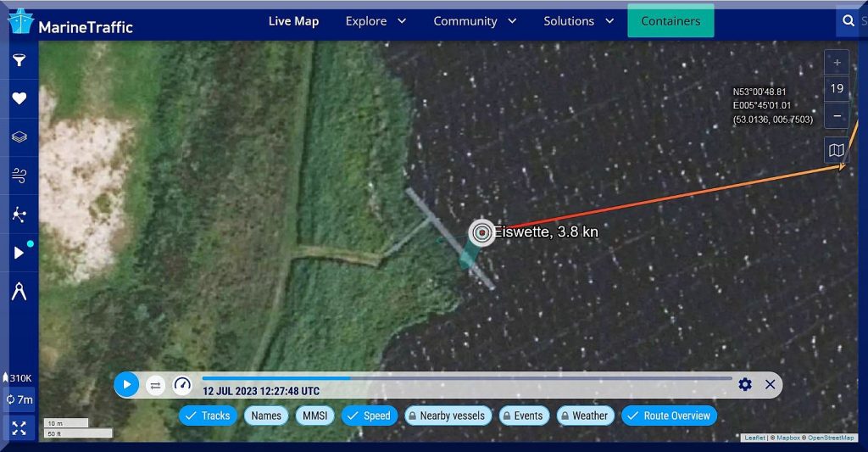
Task: Toggle the Tracks option off
Action: pyautogui.click(x=207, y=416)
